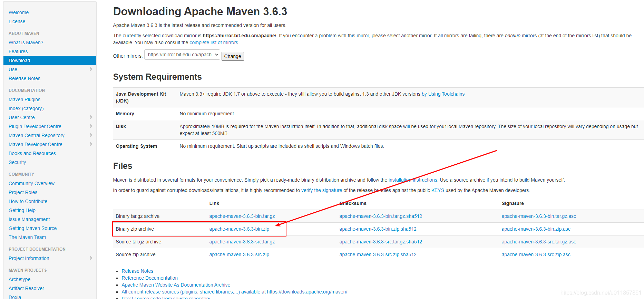Open src.tar.gz.asc signature link
Image resolution: width=644 pixels, height=299 pixels.
[x=539, y=242]
